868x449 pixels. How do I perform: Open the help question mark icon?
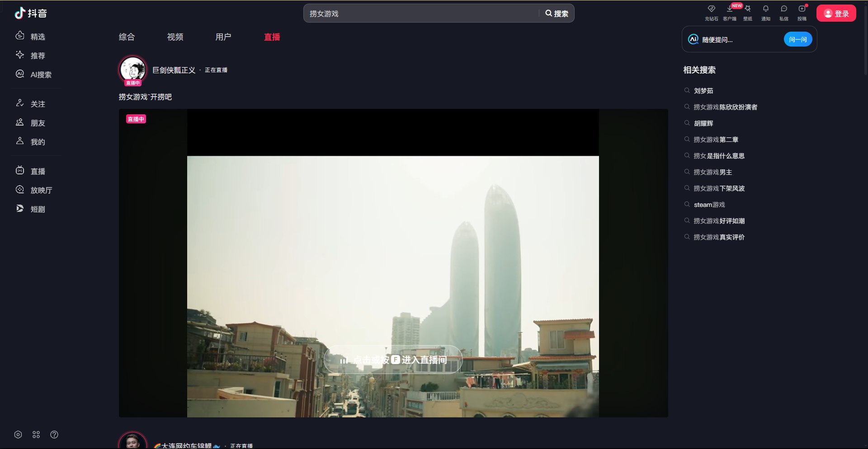click(x=54, y=435)
